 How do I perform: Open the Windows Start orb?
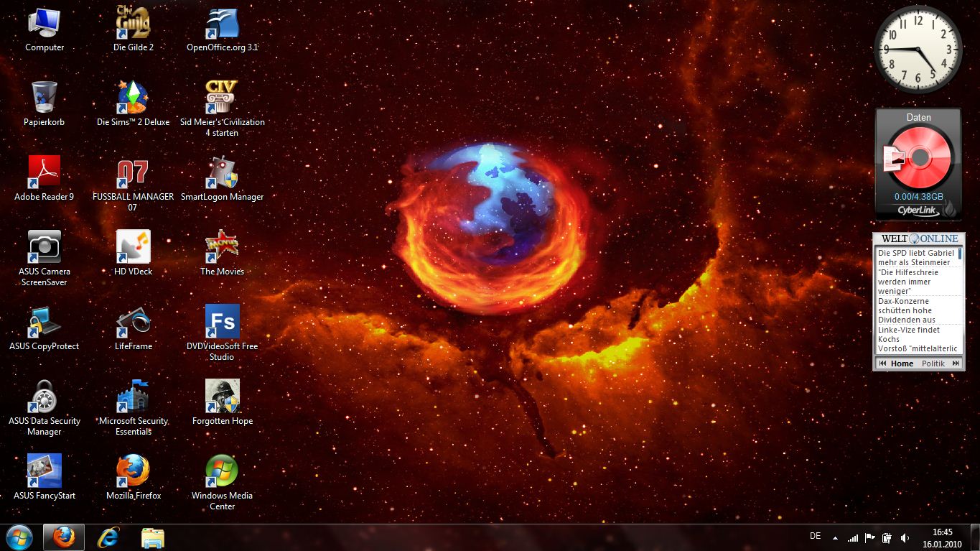(x=19, y=537)
